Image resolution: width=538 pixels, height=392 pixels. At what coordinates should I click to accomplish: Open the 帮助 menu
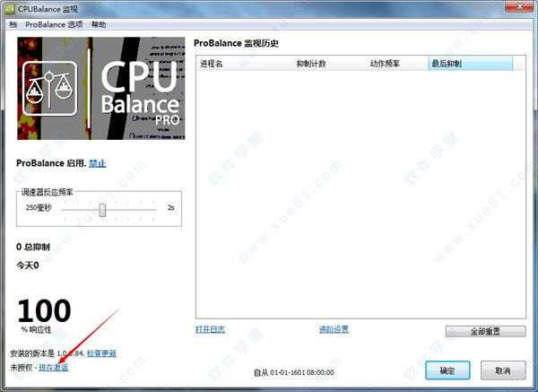coord(99,24)
